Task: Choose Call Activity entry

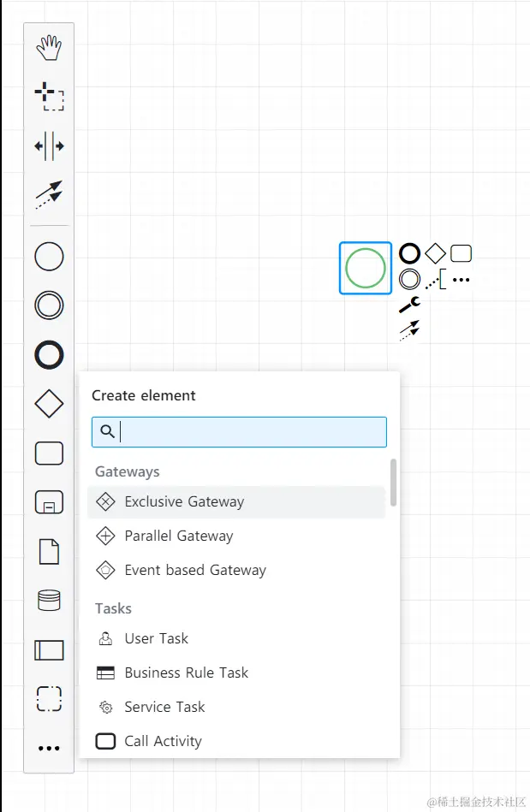Action: [x=236, y=741]
